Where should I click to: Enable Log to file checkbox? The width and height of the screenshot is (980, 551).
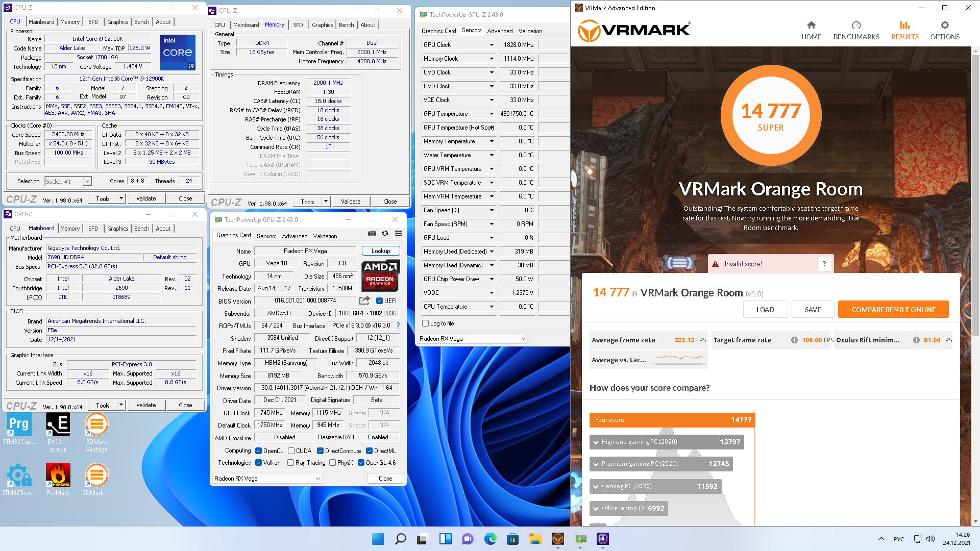425,323
